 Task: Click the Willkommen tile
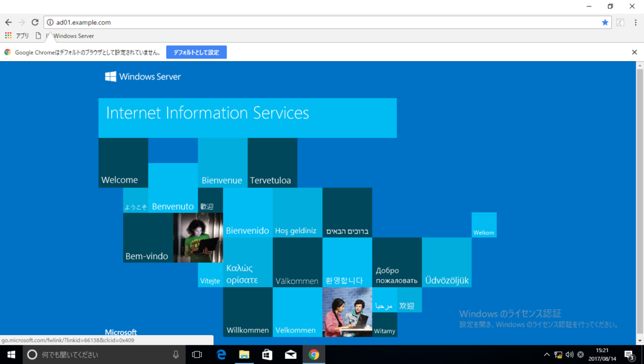point(248,312)
